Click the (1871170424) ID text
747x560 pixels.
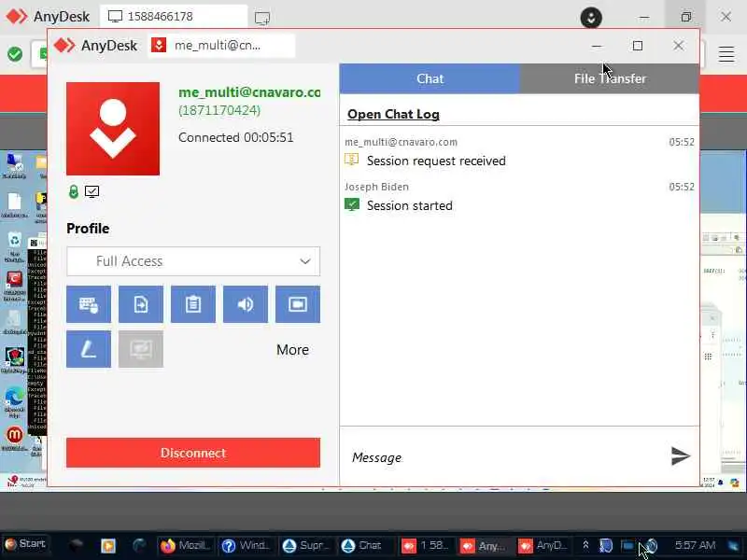pyautogui.click(x=219, y=110)
